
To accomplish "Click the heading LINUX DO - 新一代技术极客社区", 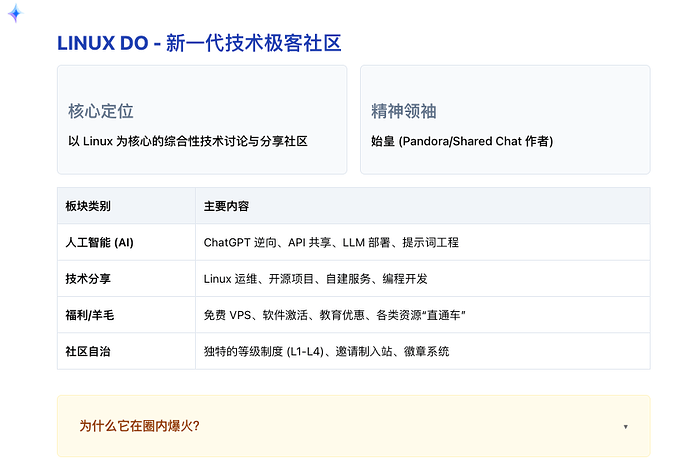I will pyautogui.click(x=199, y=43).
